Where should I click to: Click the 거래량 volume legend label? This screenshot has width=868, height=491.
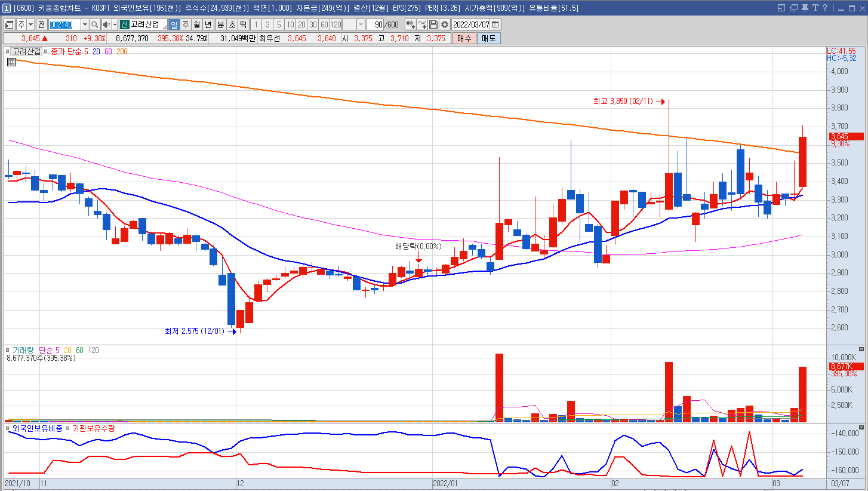click(x=23, y=349)
